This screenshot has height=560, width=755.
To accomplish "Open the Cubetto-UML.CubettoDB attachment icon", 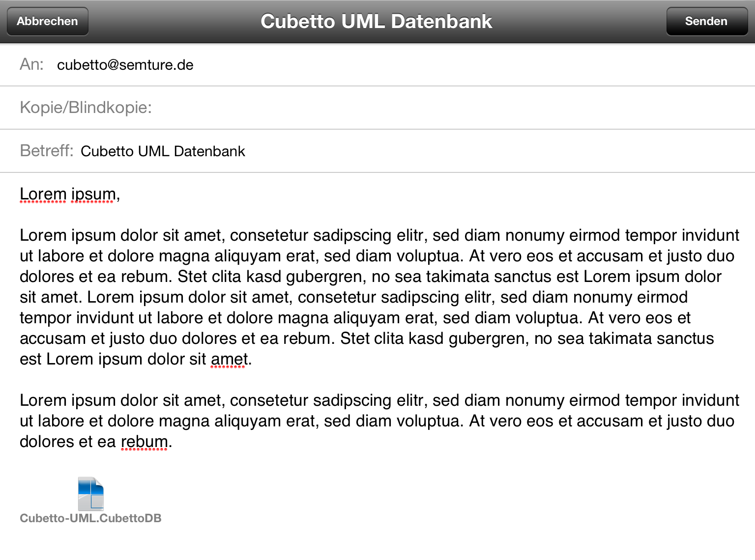I will pyautogui.click(x=91, y=494).
